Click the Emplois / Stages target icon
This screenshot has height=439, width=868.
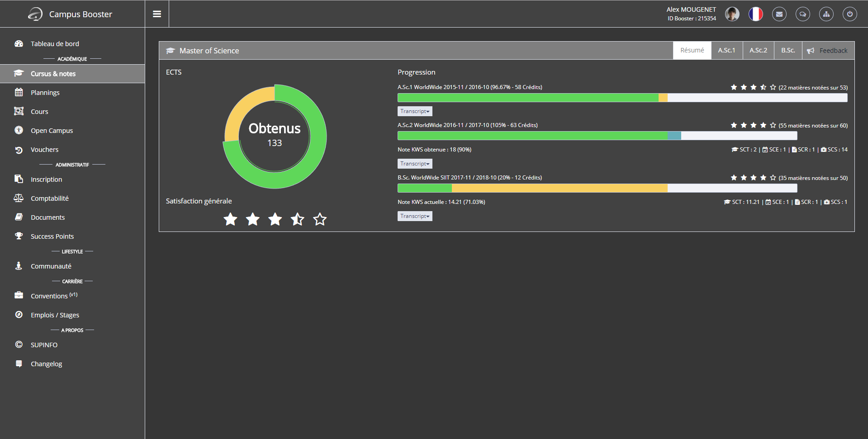[19, 315]
